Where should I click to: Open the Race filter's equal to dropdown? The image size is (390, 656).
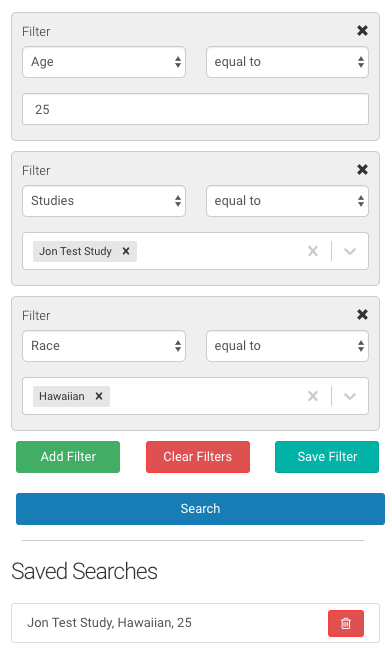287,346
